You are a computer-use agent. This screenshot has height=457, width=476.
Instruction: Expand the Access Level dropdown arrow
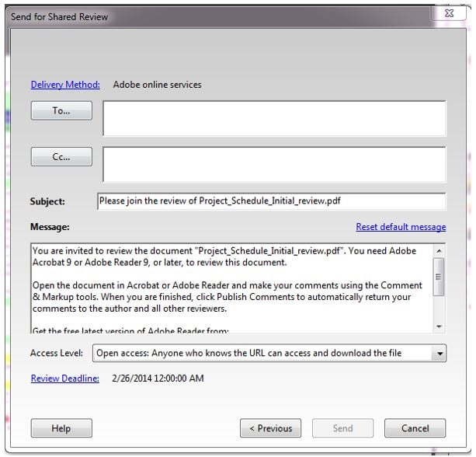(x=440, y=354)
